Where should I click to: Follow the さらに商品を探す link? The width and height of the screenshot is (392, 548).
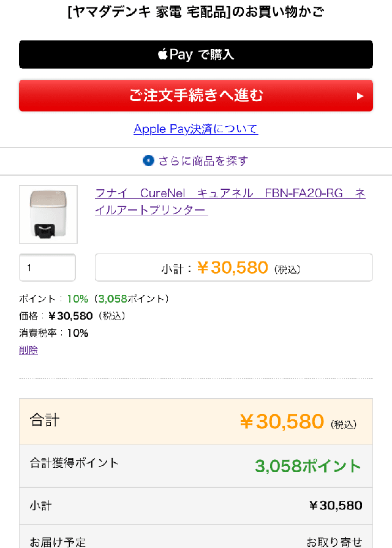tap(203, 161)
